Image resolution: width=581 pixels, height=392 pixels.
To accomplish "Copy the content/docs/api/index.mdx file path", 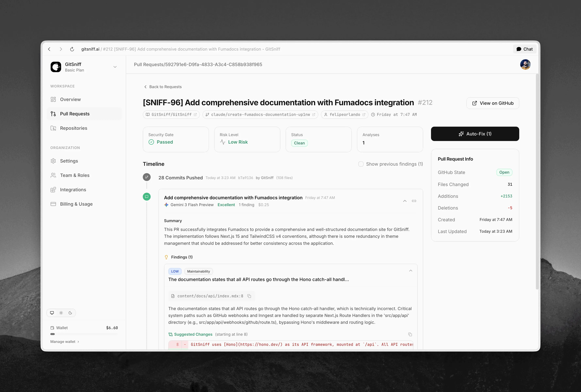I will point(249,296).
